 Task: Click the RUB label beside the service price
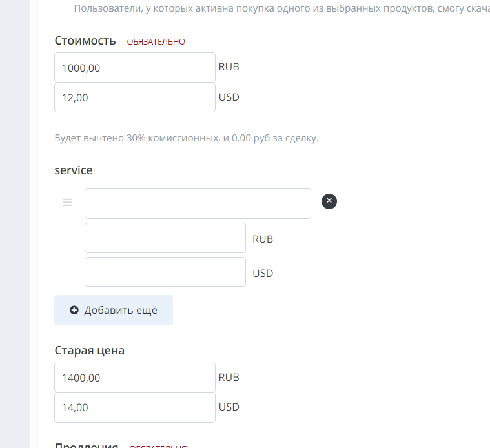click(263, 239)
